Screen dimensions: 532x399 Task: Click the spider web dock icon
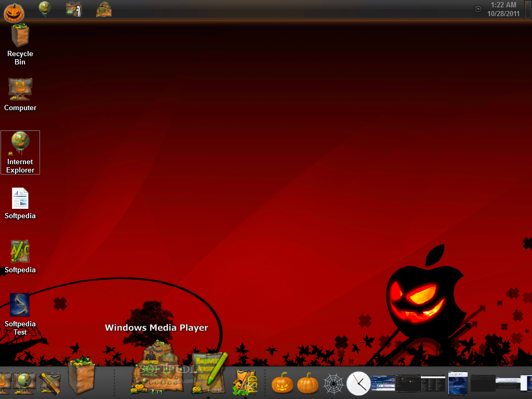[334, 383]
